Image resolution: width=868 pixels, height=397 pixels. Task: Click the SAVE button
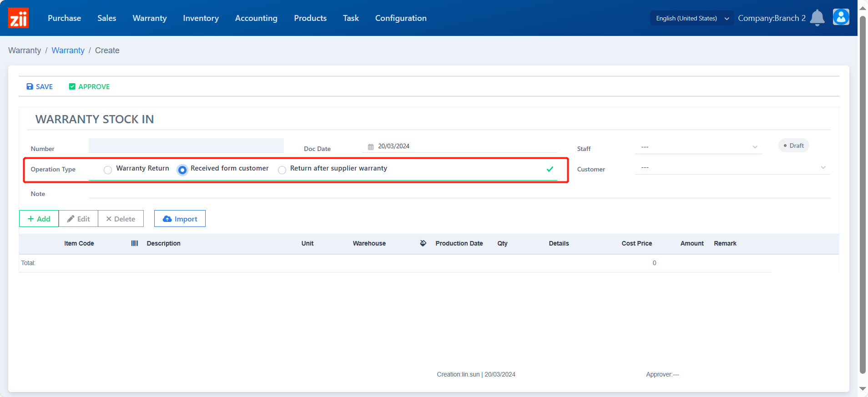pos(40,86)
